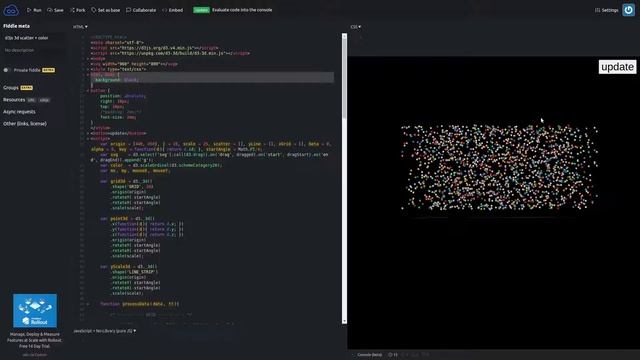The image size is (640, 360).
Task: Click the 'var point3d' code line
Action: [126, 218]
